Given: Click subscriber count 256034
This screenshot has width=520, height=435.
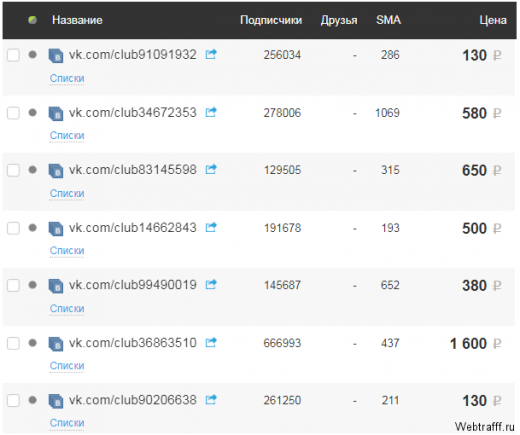Looking at the screenshot, I should click(282, 55).
